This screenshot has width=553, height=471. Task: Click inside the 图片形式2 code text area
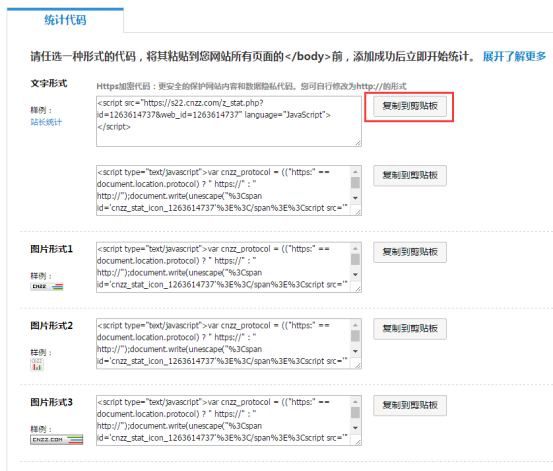click(224, 344)
